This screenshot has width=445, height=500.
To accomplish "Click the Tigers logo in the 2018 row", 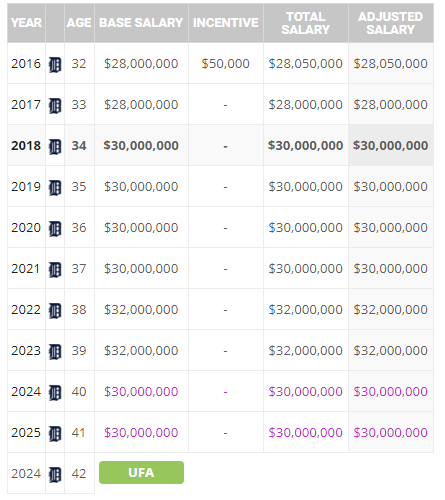I will (55, 147).
